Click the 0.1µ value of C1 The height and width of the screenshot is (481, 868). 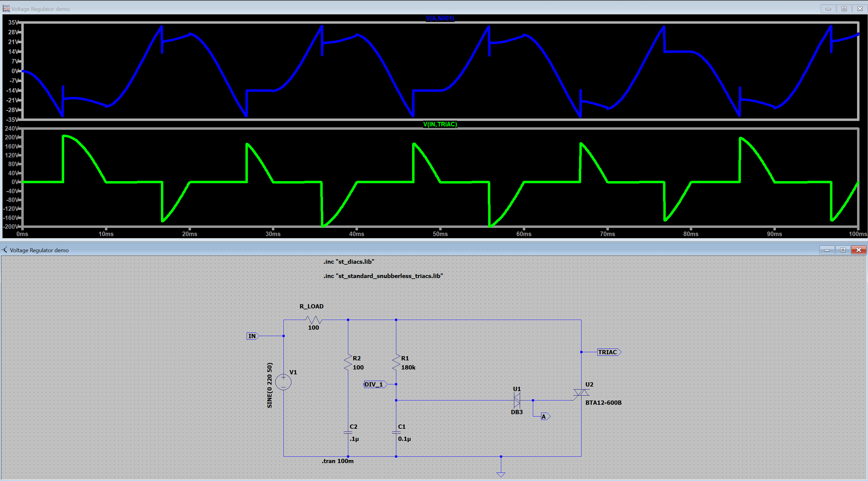(x=404, y=439)
